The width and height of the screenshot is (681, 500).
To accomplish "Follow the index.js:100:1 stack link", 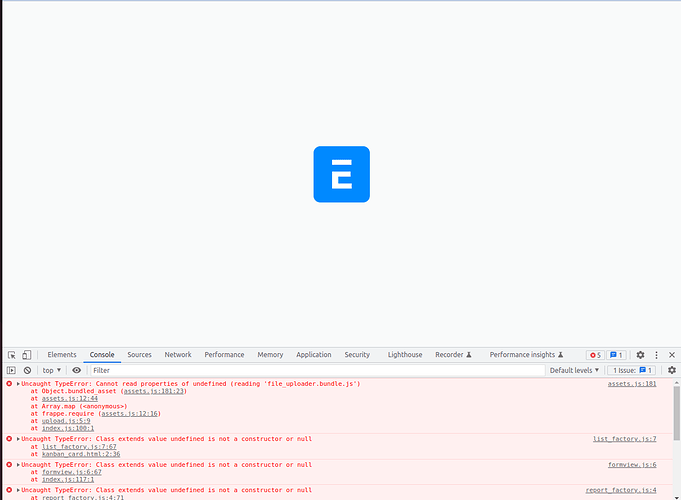I will pos(68,428).
